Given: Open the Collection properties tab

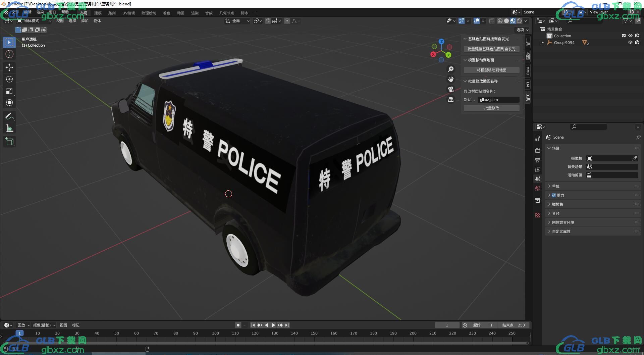Looking at the screenshot, I should (x=538, y=200).
